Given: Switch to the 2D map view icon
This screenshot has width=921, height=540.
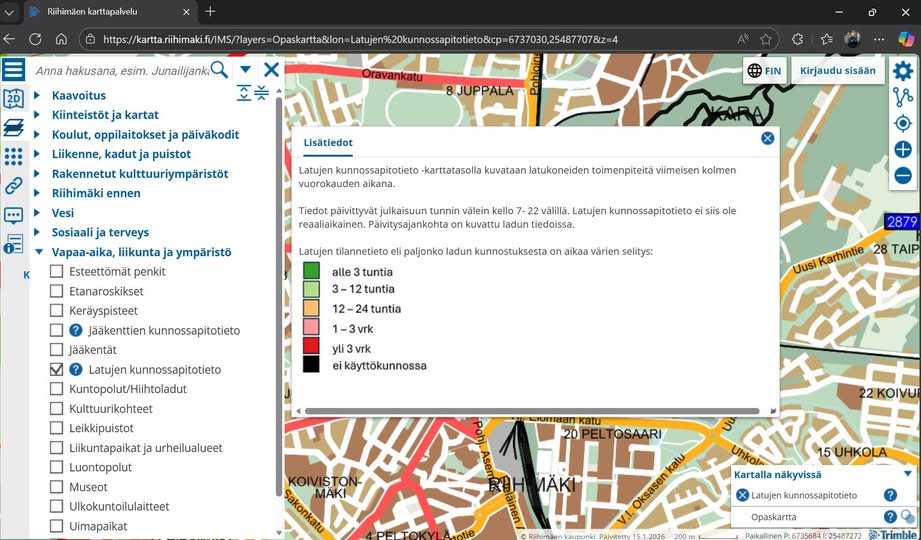Looking at the screenshot, I should click(13, 98).
